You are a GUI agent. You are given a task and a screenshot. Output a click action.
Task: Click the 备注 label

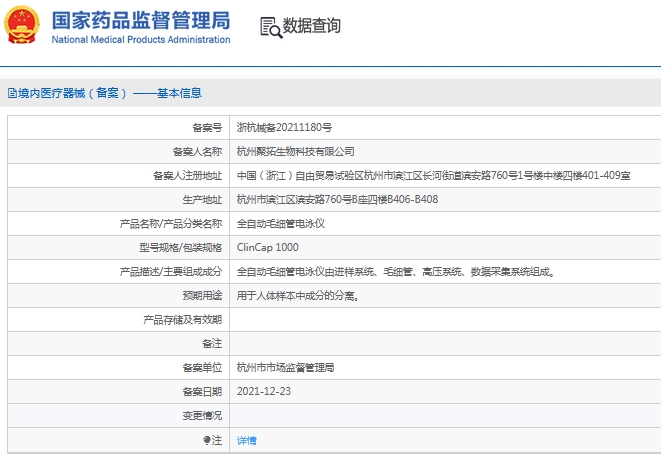click(212, 344)
